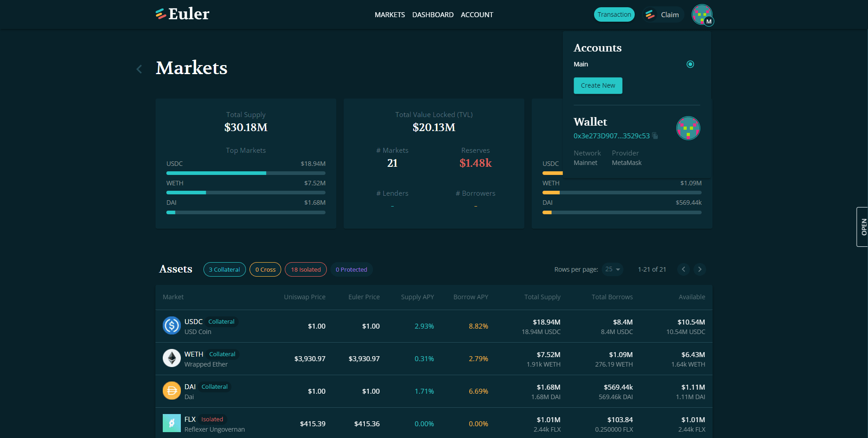Open the WETH market row name
868x438 pixels.
tap(194, 354)
